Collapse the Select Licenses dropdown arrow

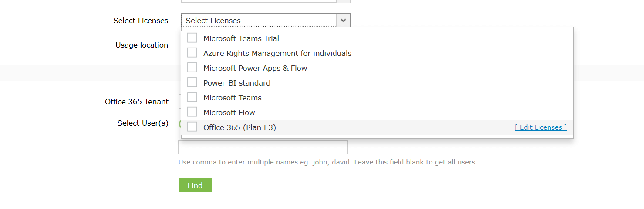343,21
